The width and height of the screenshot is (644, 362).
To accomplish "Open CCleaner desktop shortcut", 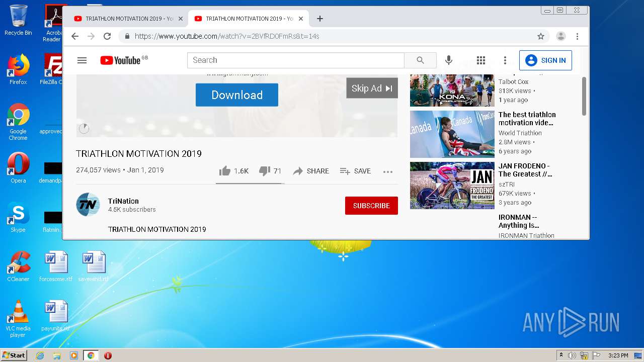I will 18,266.
